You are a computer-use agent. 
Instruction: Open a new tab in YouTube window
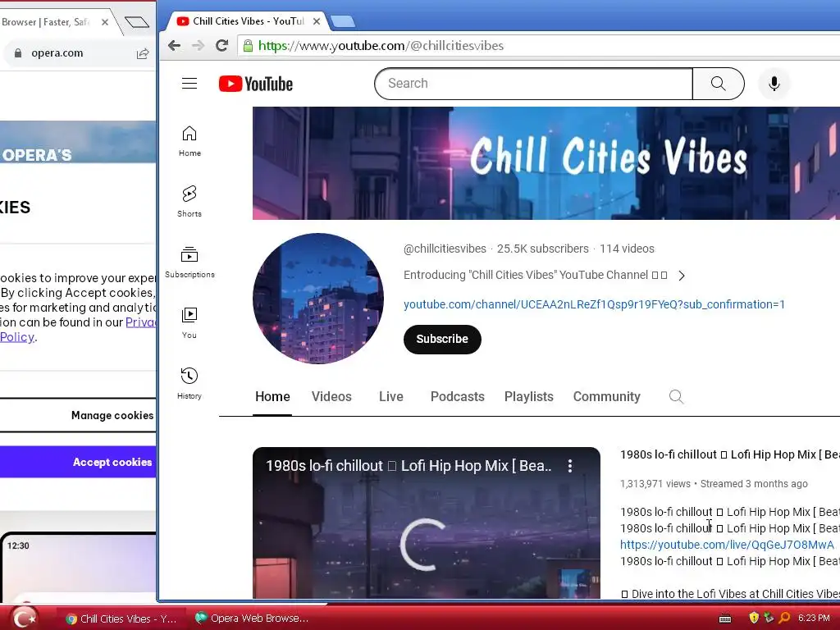(x=342, y=21)
